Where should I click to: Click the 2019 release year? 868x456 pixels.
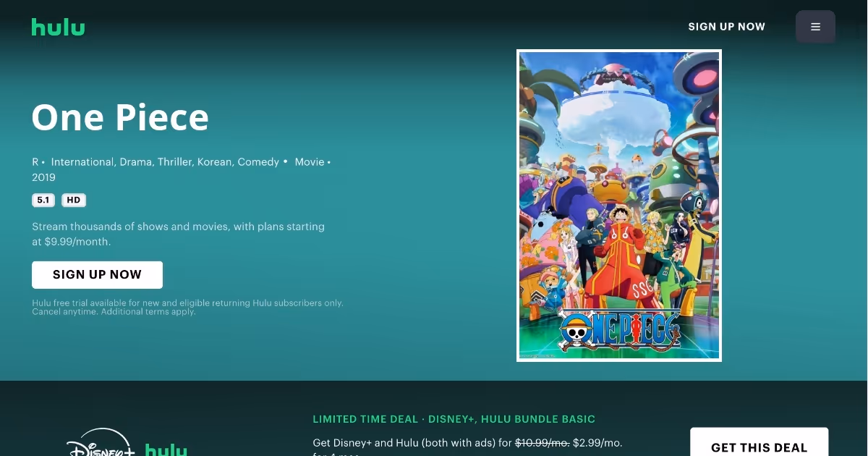click(43, 177)
